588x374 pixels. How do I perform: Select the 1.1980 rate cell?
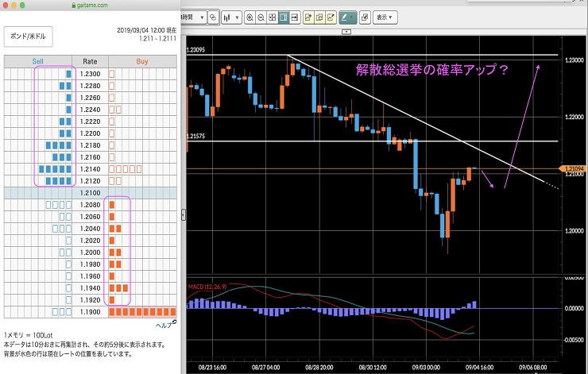(91, 264)
